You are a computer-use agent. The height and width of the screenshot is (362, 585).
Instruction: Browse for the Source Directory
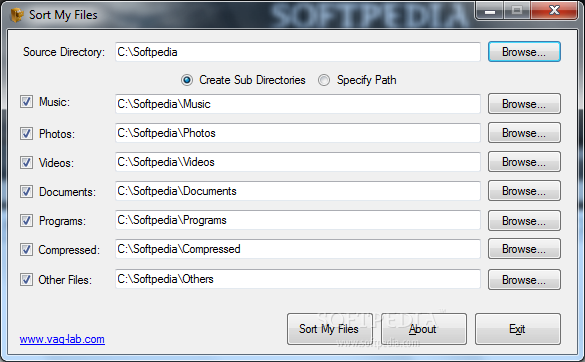point(524,52)
